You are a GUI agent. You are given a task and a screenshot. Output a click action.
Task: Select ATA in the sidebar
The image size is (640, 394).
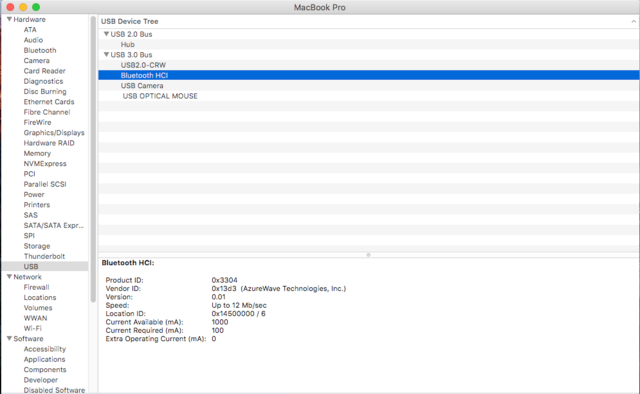(30, 30)
